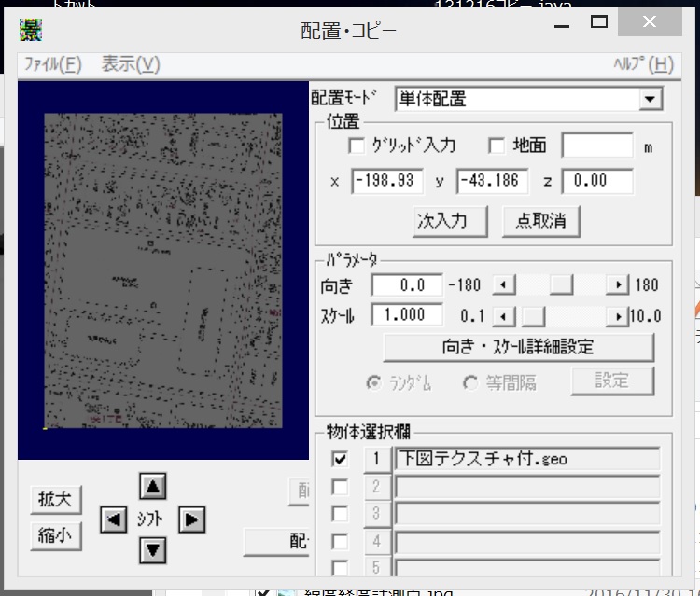Click left arrow of スケール slider
Screen dimensions: 700x596
[504, 316]
